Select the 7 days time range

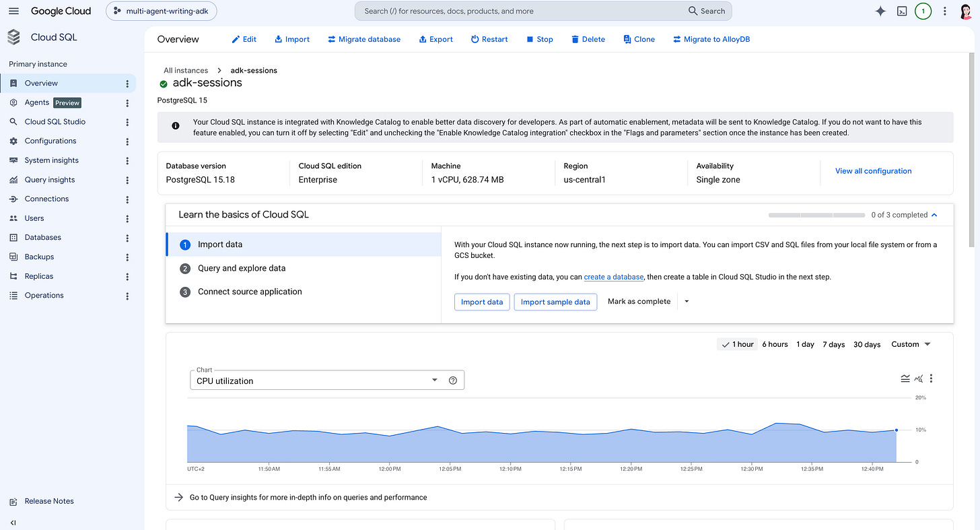833,344
